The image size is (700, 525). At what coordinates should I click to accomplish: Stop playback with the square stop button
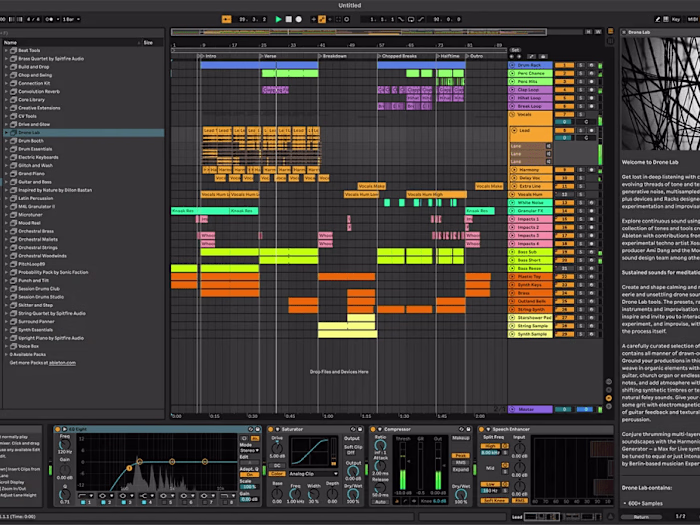288,19
